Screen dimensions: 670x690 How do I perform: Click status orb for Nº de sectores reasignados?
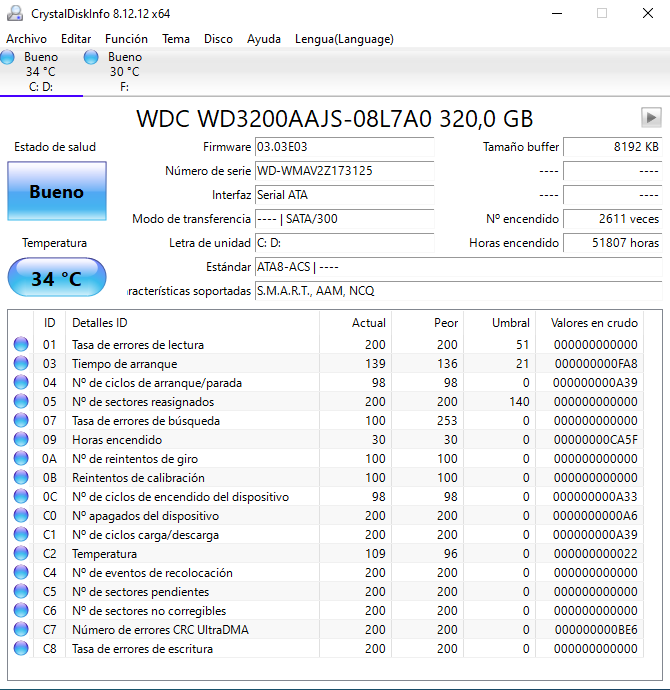pyautogui.click(x=21, y=402)
